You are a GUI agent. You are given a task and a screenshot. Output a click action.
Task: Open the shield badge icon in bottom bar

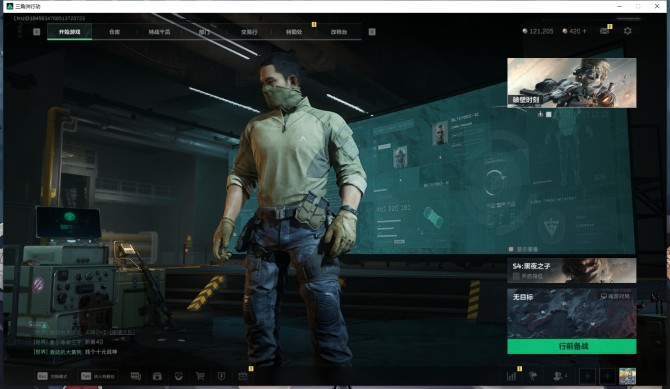(221, 376)
